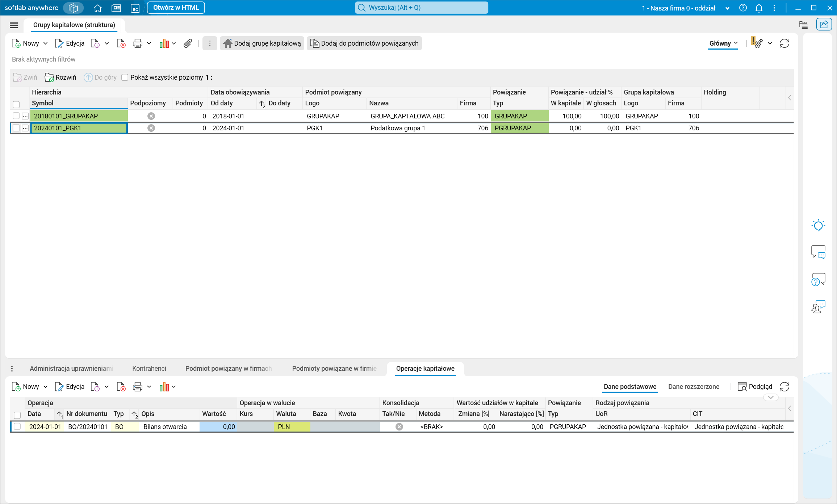Click the refresh icon next to Główny
Screen dimensions: 837x504
click(x=784, y=43)
